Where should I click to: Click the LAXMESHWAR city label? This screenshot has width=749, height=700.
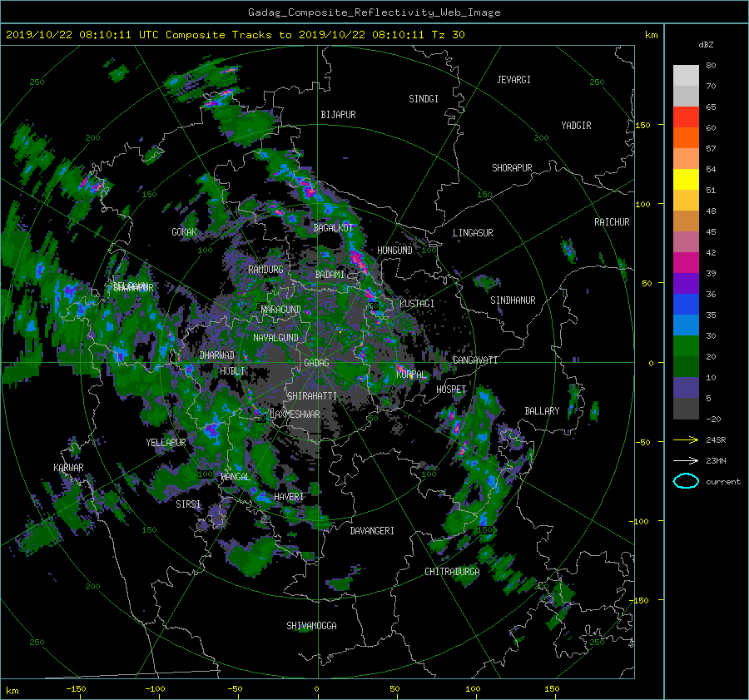click(295, 415)
